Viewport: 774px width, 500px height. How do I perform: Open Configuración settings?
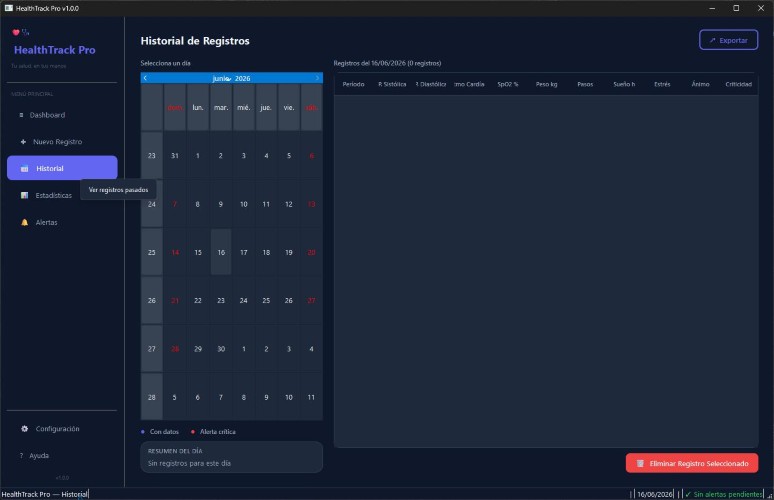click(62, 428)
